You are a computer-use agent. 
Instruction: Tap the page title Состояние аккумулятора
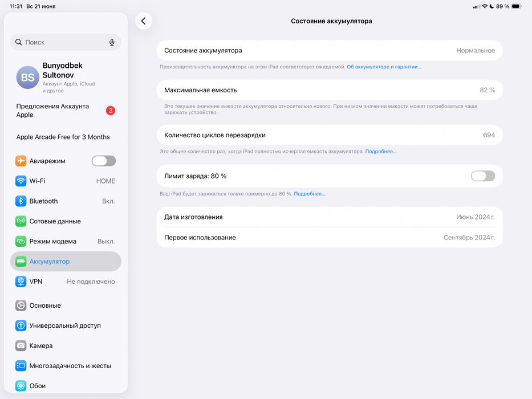(x=331, y=21)
